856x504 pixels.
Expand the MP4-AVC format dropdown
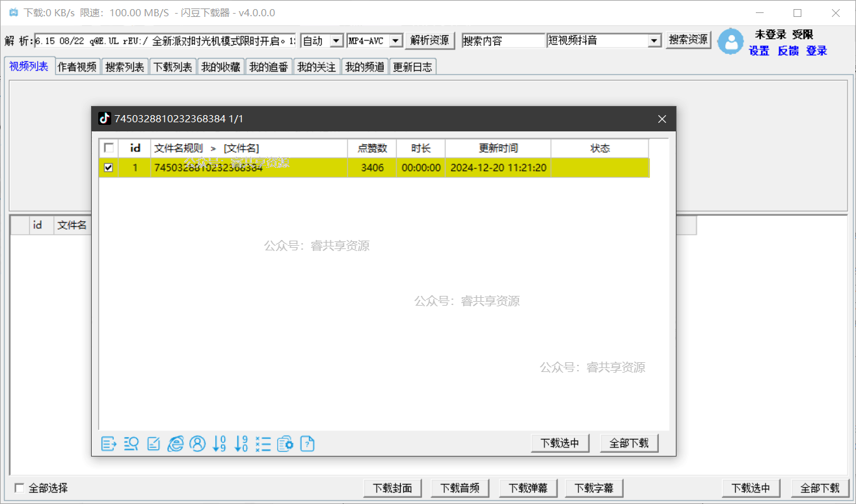pos(396,41)
